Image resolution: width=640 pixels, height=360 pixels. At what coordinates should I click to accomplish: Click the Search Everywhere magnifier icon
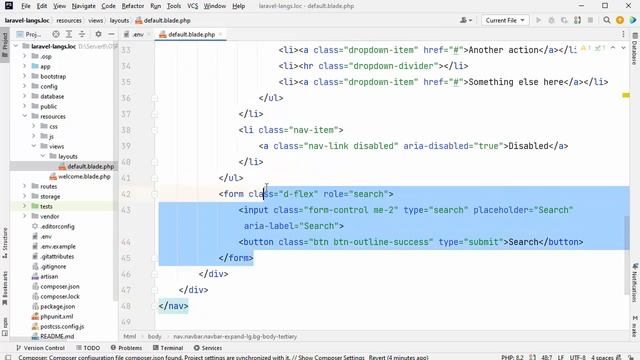607,20
